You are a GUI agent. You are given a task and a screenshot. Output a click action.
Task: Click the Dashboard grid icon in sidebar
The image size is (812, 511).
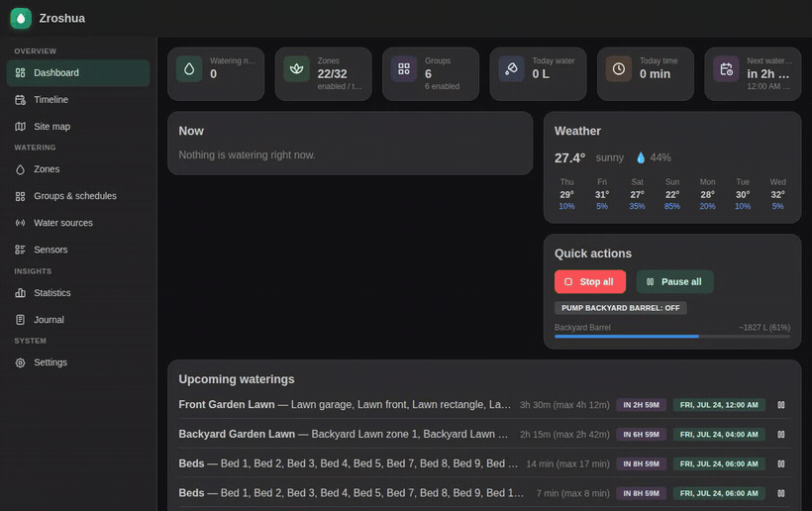20,73
